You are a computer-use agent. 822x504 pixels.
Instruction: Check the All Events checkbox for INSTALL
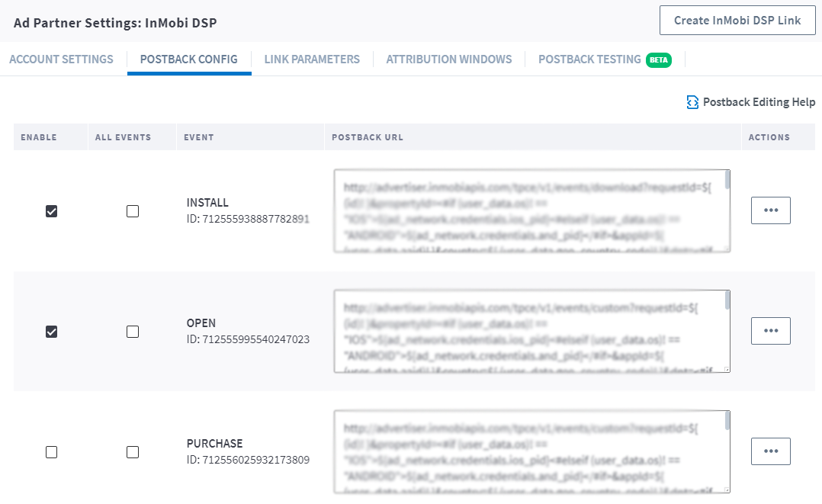(x=133, y=211)
